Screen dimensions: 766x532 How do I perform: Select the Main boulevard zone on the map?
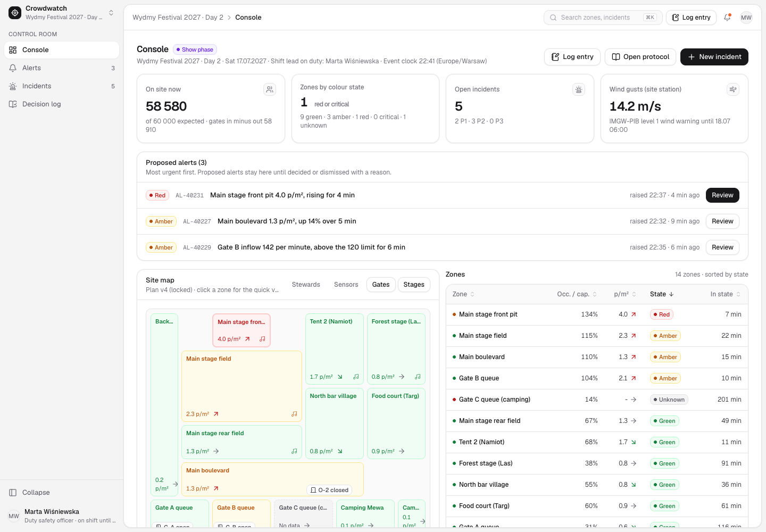(272, 479)
